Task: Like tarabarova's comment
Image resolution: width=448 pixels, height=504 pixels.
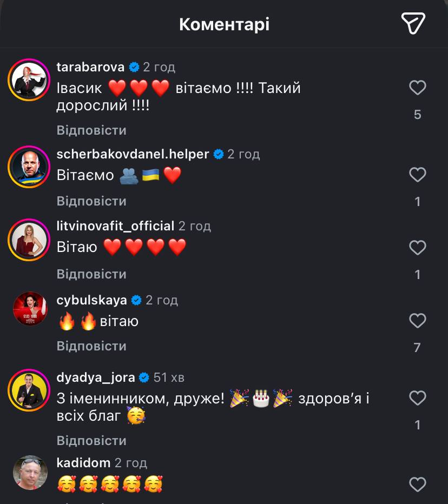Action: coord(417,88)
